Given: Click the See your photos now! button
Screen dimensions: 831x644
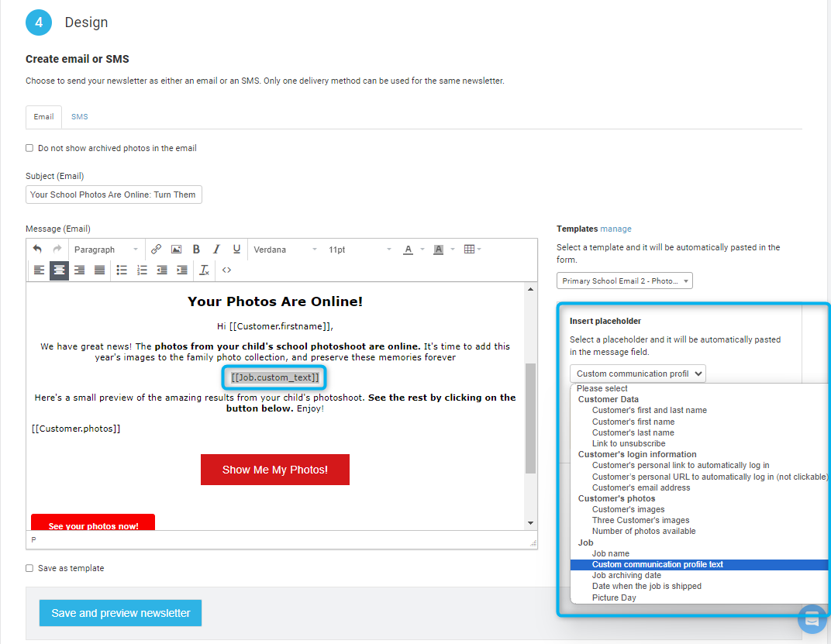Looking at the screenshot, I should pyautogui.click(x=93, y=522).
